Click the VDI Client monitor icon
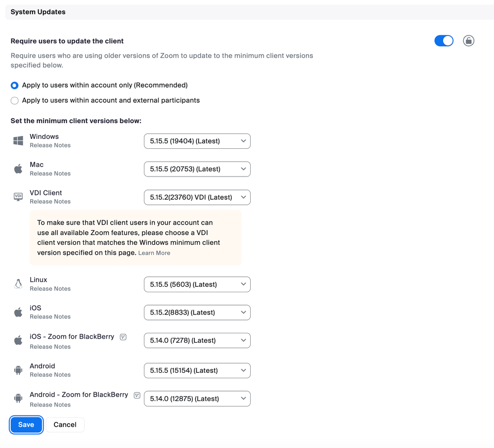Screen dimensions: 494x448 point(18,197)
